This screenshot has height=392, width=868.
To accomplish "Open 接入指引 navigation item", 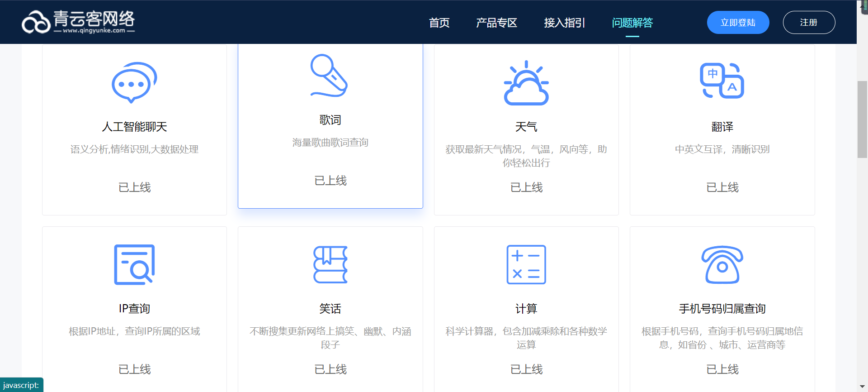I will (x=565, y=23).
